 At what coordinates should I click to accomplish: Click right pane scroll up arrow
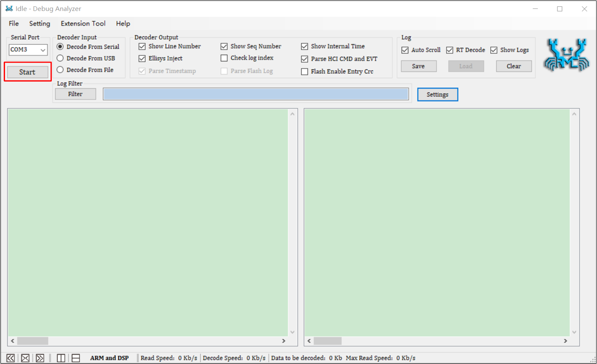[573, 114]
